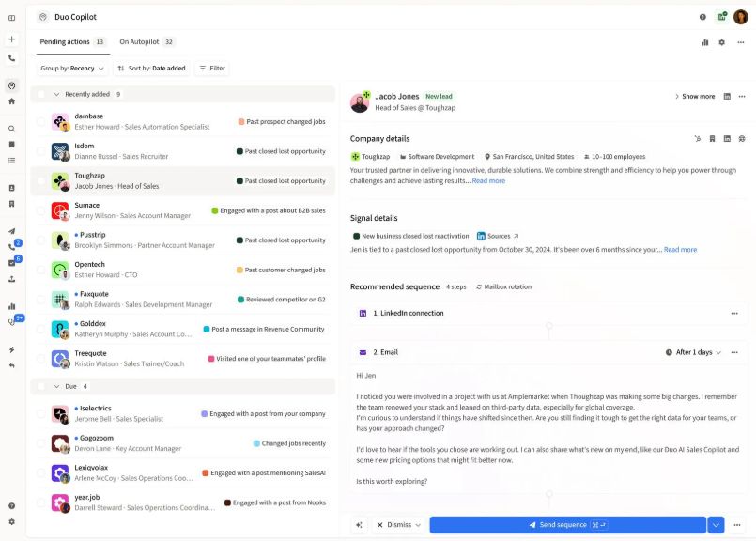
Task: Select all via Recently added checkbox
Action: (41, 94)
